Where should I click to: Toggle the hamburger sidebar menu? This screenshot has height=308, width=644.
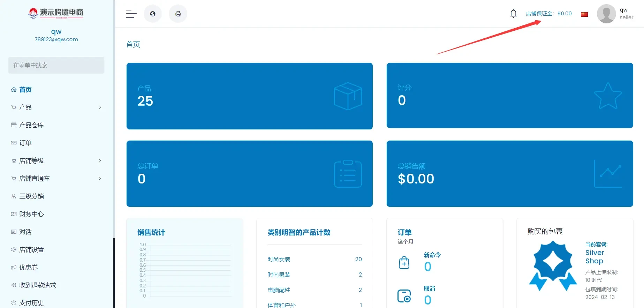click(131, 14)
